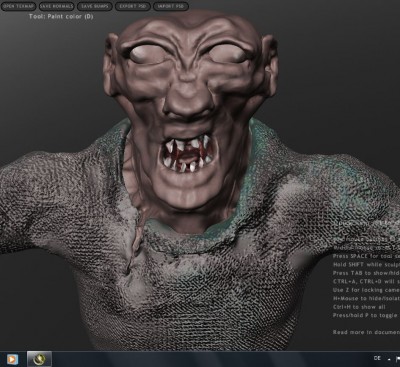400x367 pixels.
Task: Click the "Hold SHIFT while sculpt" hint
Action: pos(366,264)
